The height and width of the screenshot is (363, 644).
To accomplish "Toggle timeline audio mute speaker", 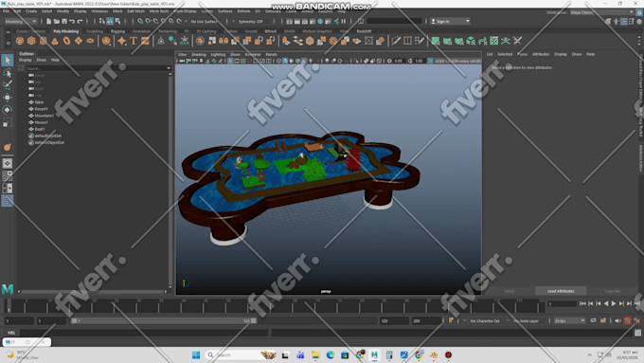I will click(617, 320).
